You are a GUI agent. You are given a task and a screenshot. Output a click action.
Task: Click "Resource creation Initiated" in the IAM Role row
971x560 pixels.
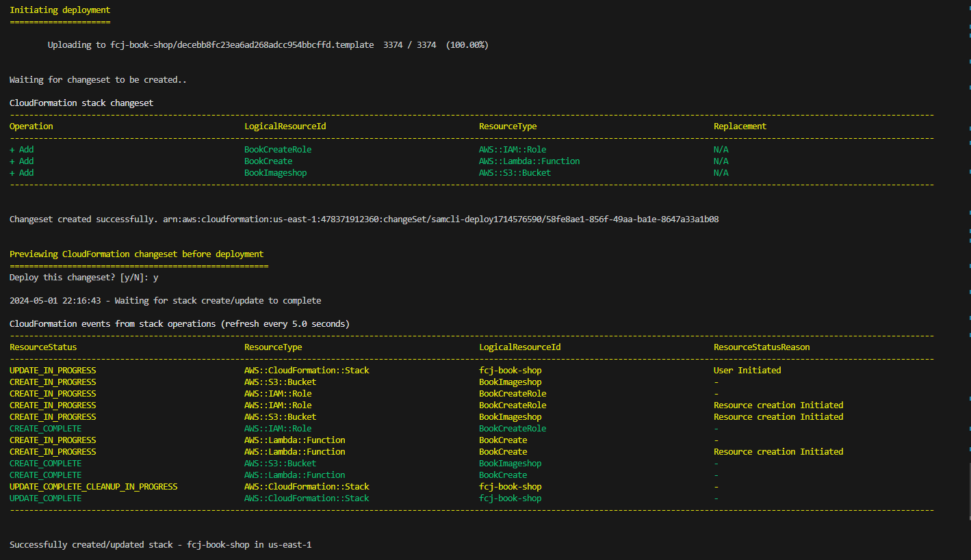[x=778, y=405]
